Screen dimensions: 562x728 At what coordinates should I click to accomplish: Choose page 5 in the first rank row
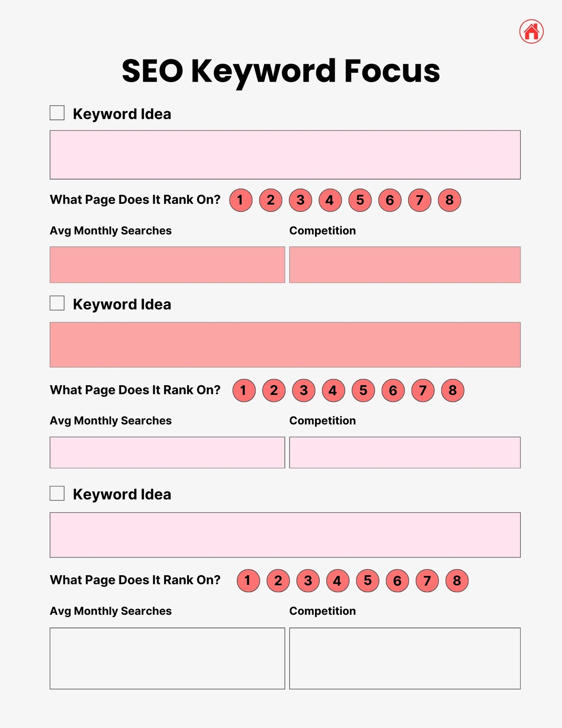pyautogui.click(x=360, y=200)
